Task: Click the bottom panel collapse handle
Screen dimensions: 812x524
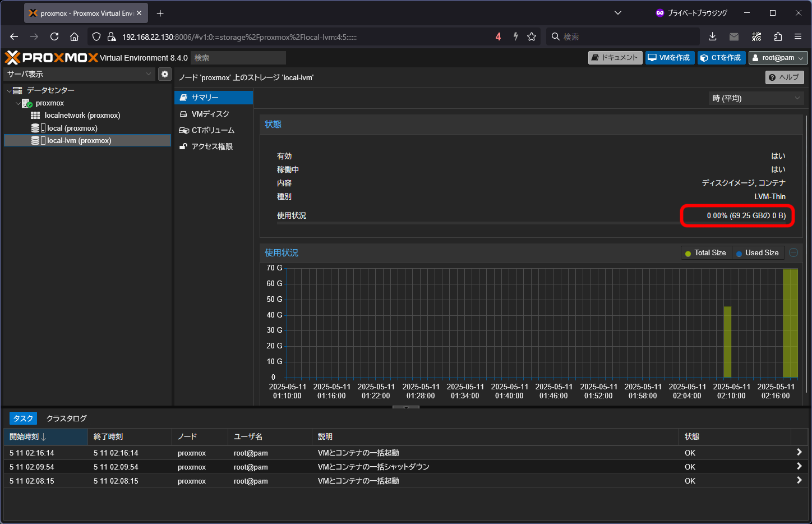Action: click(x=406, y=407)
